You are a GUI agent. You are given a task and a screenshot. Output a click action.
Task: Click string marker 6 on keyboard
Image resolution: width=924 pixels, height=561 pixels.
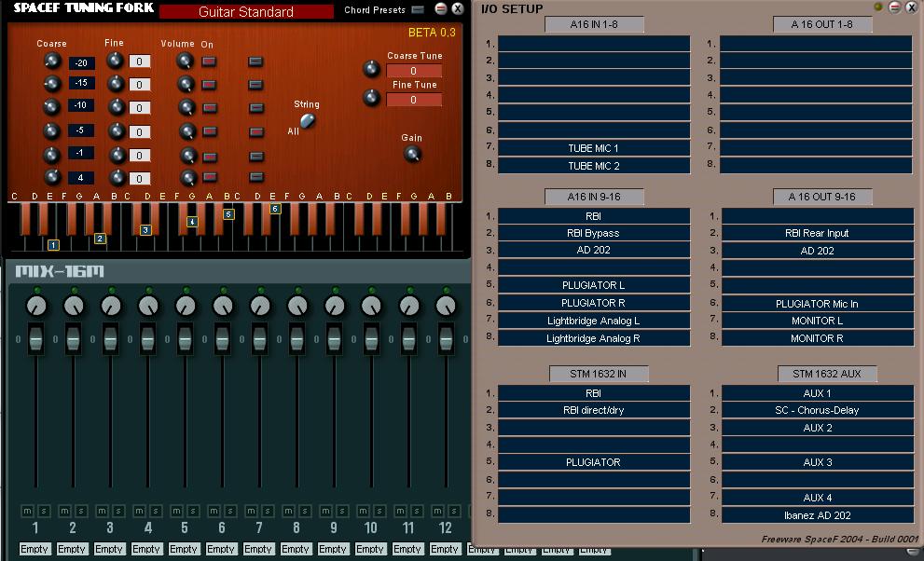275,209
